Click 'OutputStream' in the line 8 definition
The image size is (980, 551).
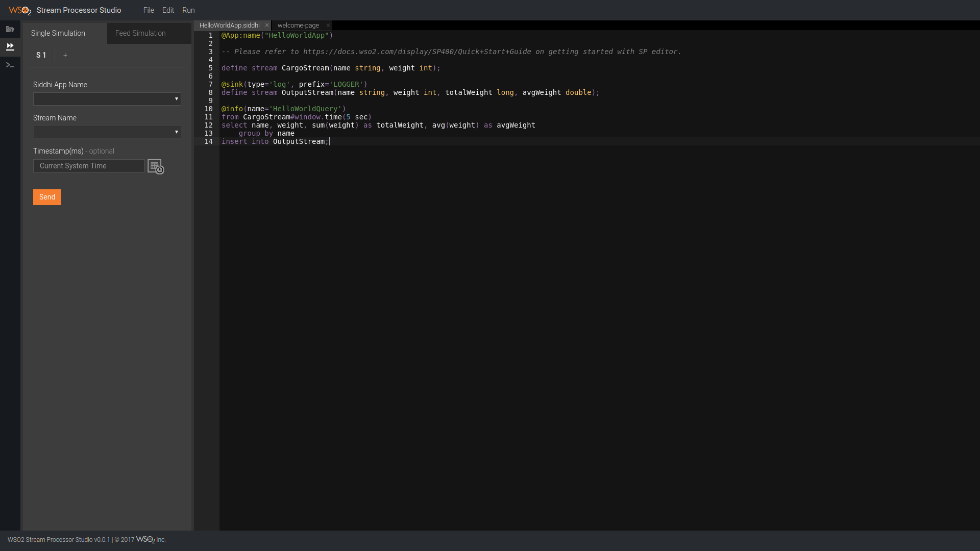coord(307,92)
